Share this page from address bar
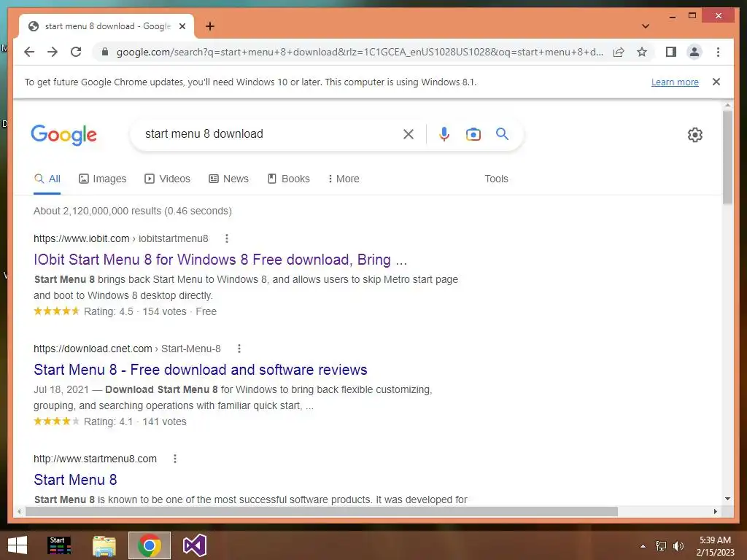The image size is (747, 560). (619, 52)
